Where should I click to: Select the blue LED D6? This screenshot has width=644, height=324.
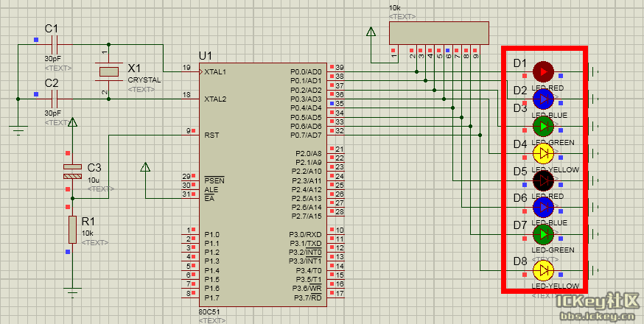[543, 207]
